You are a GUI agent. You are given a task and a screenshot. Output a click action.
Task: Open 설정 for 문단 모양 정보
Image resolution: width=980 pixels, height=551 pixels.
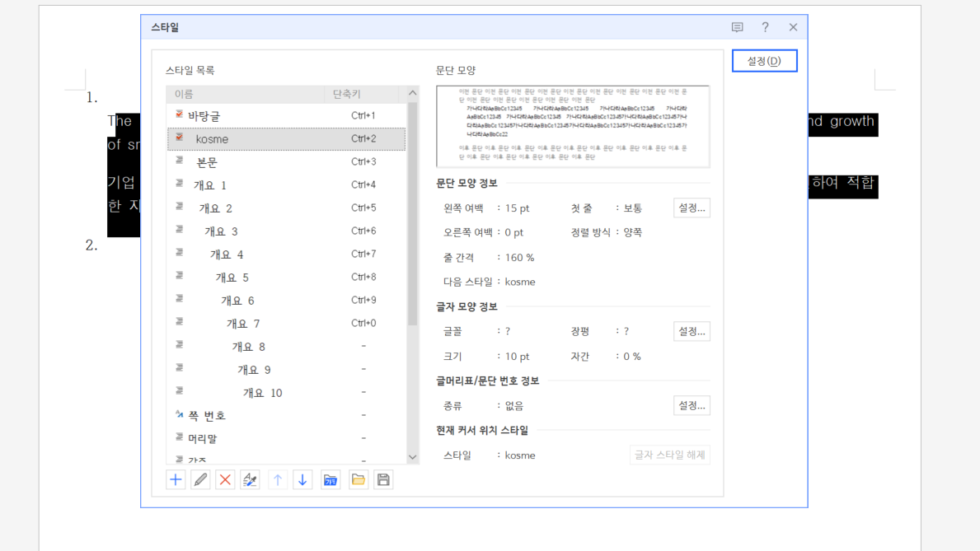click(691, 208)
